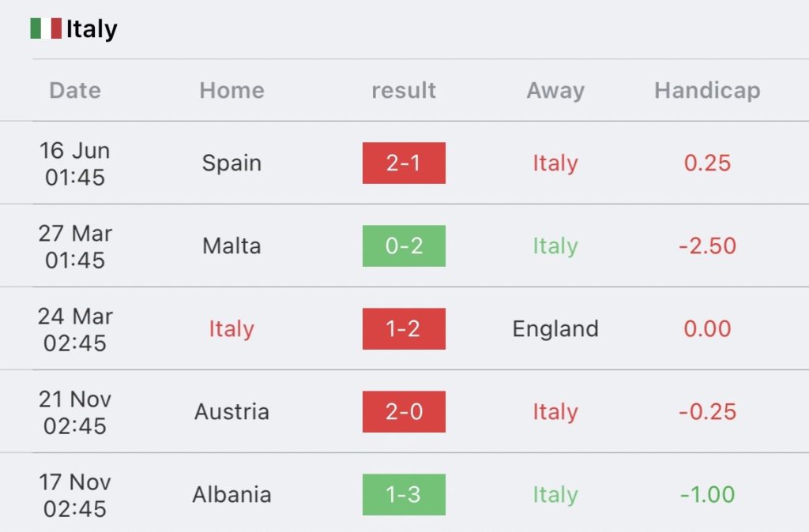Select the result column header
809x532 pixels.
point(404,90)
